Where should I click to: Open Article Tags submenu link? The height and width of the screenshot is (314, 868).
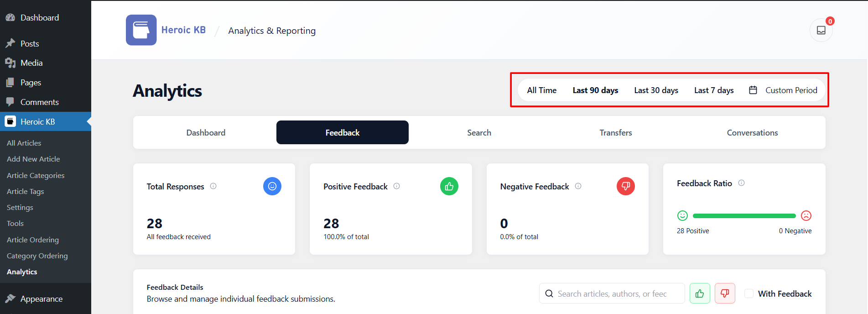coord(26,191)
